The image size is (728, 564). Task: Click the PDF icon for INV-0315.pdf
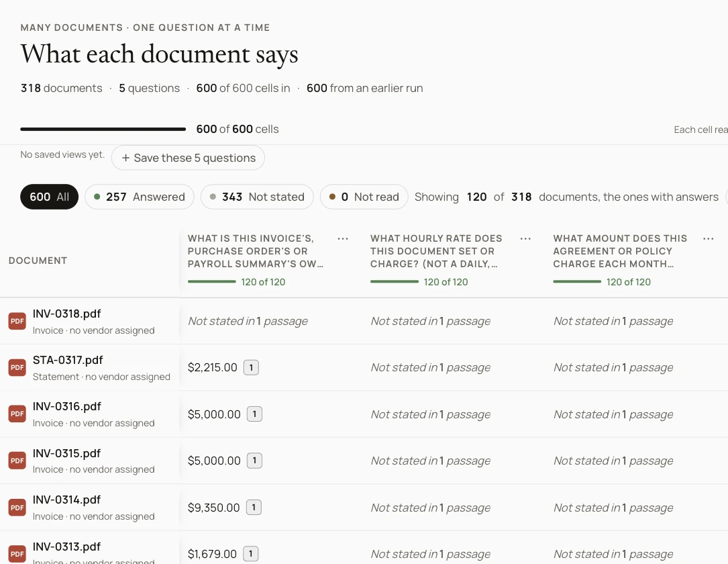point(17,461)
